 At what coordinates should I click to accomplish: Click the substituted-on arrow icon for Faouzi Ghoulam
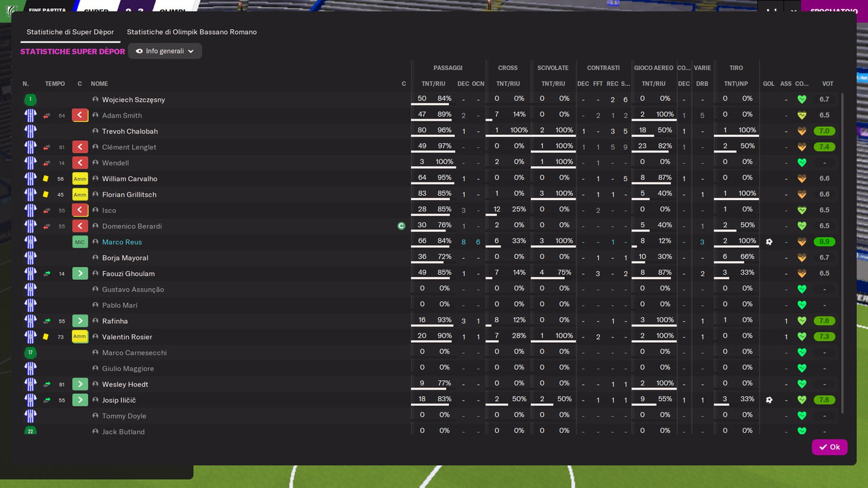coord(81,274)
